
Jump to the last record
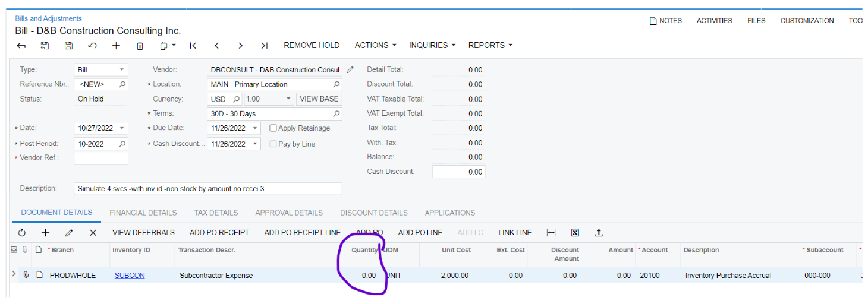coord(264,46)
